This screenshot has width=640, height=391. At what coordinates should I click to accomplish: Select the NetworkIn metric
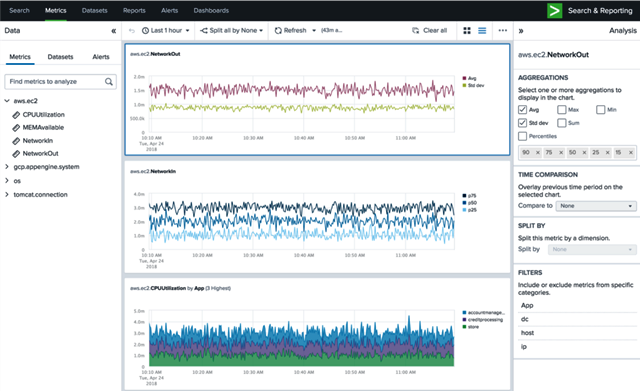pyautogui.click(x=38, y=141)
